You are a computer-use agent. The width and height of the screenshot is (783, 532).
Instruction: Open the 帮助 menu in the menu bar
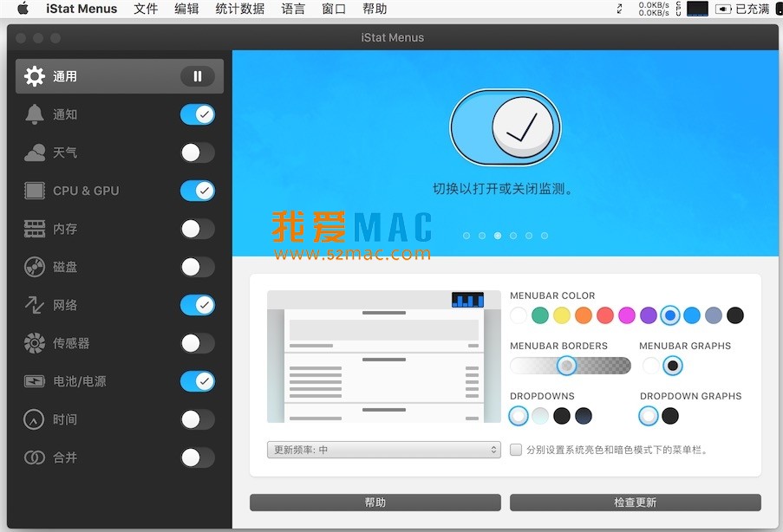coord(375,9)
